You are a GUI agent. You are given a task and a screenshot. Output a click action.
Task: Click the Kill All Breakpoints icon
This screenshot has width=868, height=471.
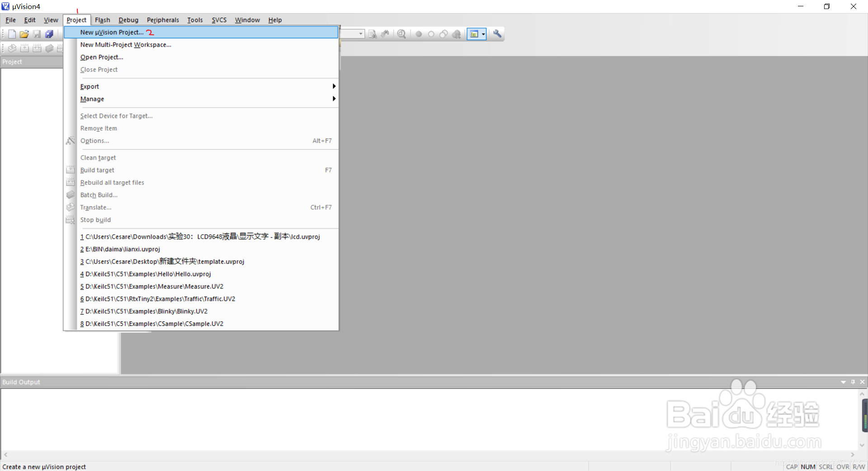pyautogui.click(x=457, y=34)
